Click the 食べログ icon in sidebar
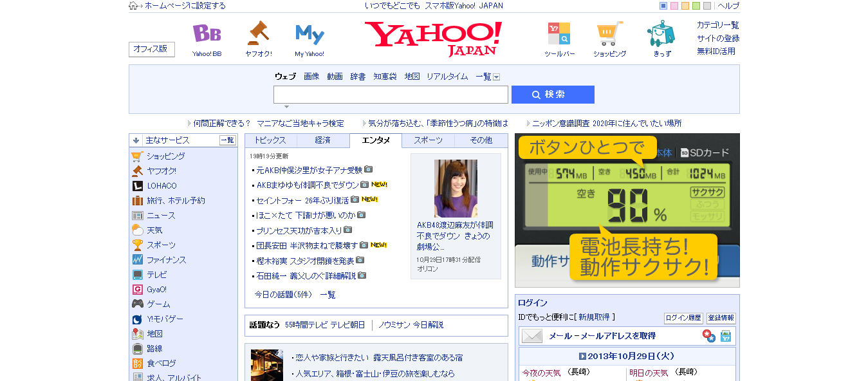The image size is (868, 381). point(137,364)
